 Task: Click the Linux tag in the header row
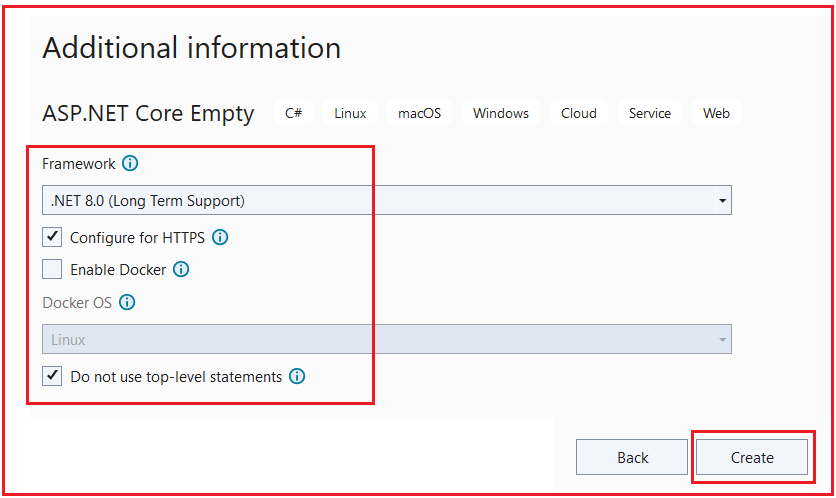[x=350, y=113]
